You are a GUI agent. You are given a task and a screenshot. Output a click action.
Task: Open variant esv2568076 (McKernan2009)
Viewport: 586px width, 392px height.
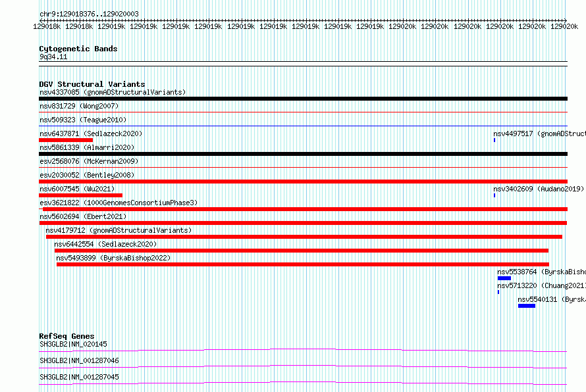click(x=89, y=161)
